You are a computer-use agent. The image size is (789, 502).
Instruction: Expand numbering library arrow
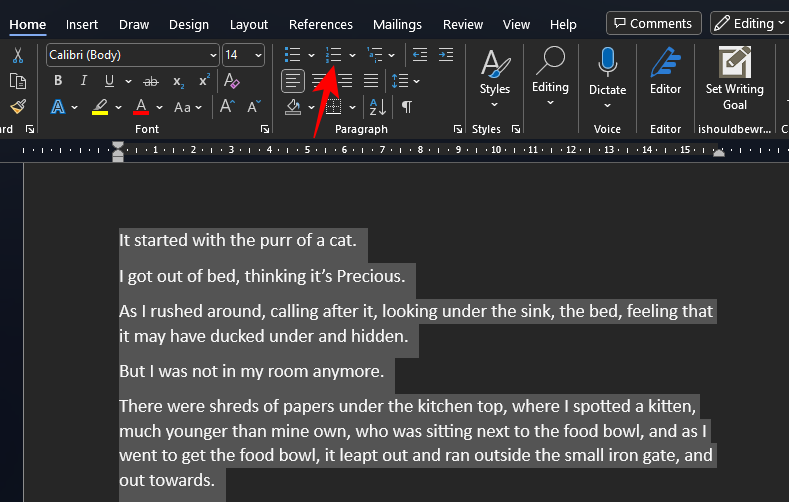[x=352, y=55]
